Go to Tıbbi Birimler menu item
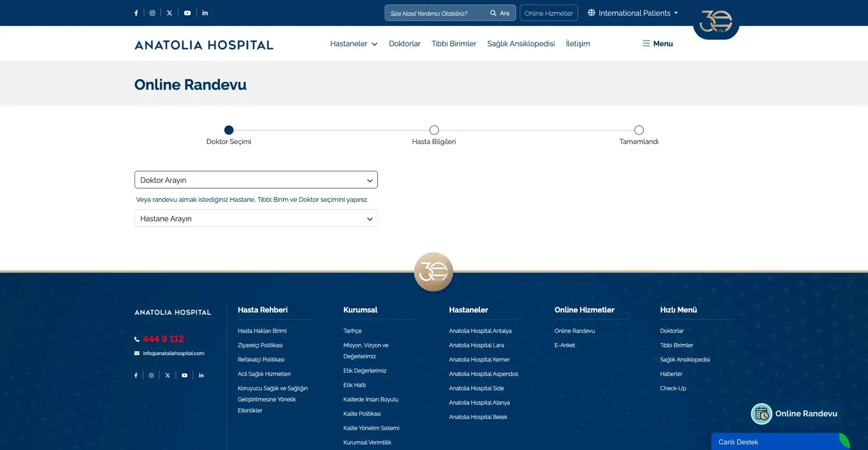 (454, 43)
